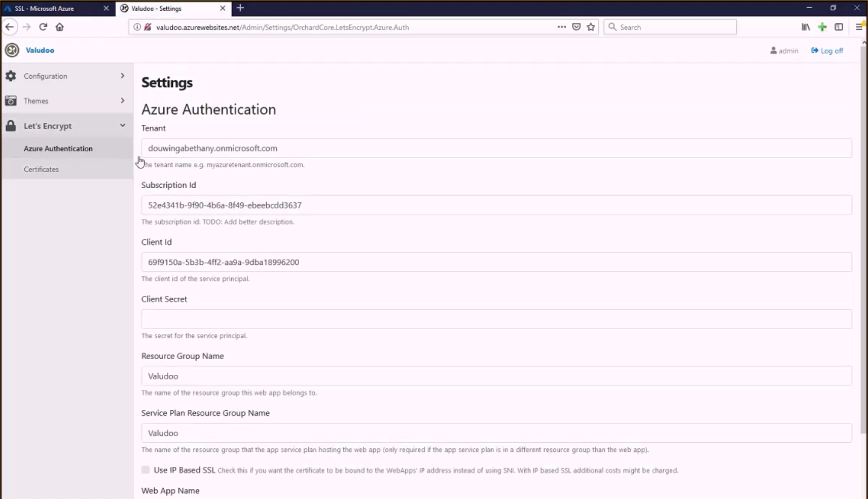Click the Valudoo site name link
The width and height of the screenshot is (868, 499).
(x=40, y=50)
